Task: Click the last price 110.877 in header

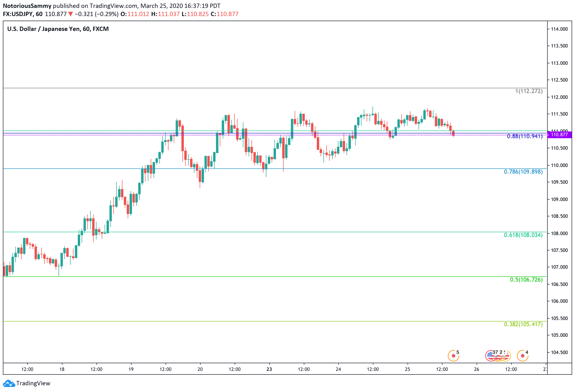Action: point(56,14)
